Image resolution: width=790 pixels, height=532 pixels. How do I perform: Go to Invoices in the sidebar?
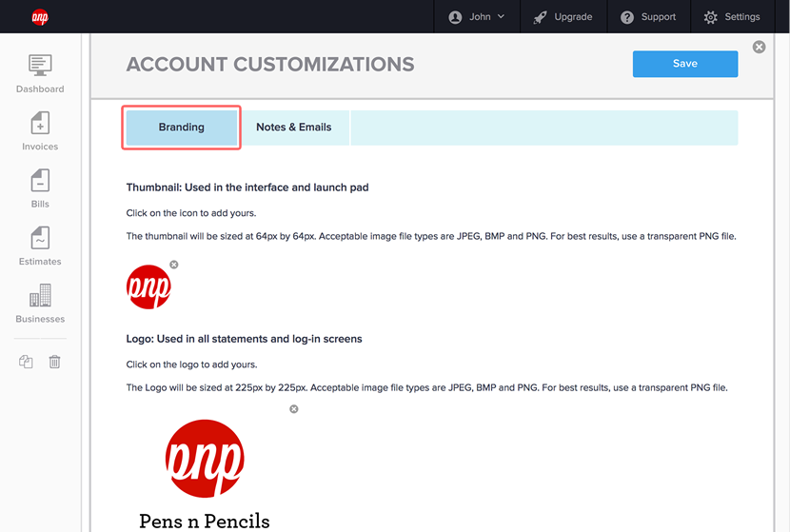click(x=40, y=131)
